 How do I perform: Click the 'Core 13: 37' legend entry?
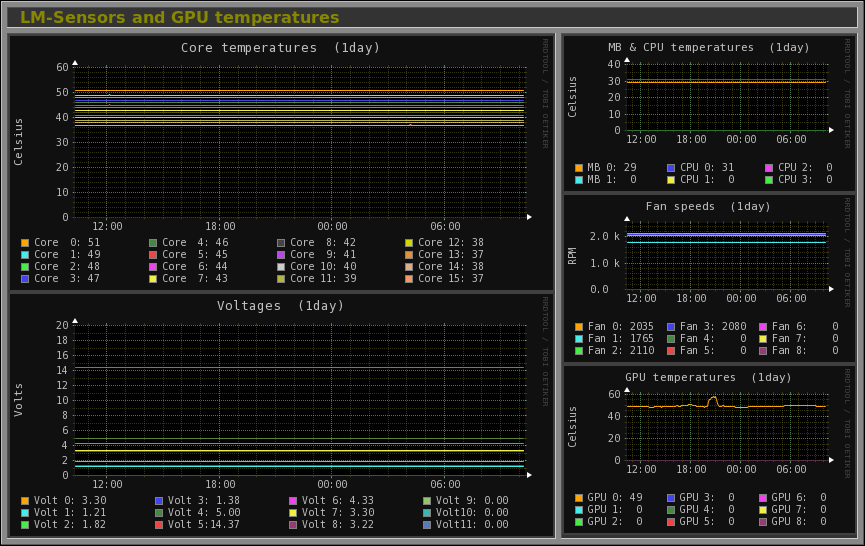pyautogui.click(x=445, y=255)
